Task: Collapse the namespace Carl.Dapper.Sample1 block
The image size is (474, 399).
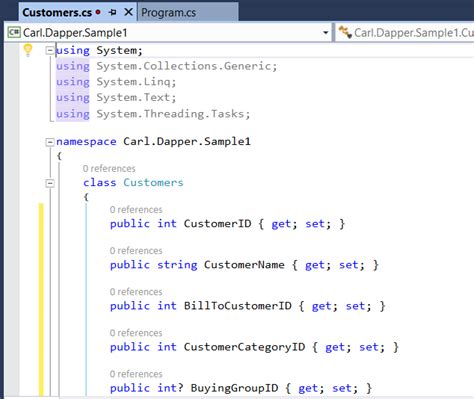Action: point(49,142)
